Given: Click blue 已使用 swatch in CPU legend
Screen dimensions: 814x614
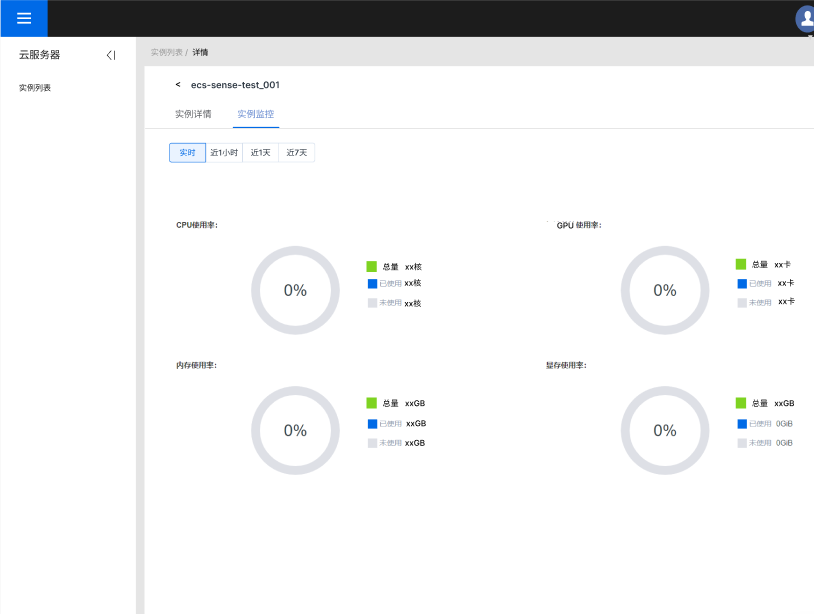Looking at the screenshot, I should [372, 283].
